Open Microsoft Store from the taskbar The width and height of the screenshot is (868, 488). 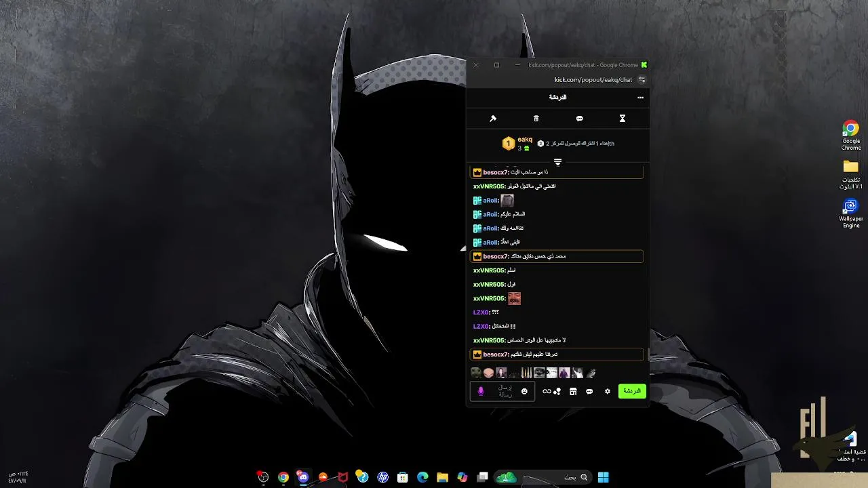point(403,477)
